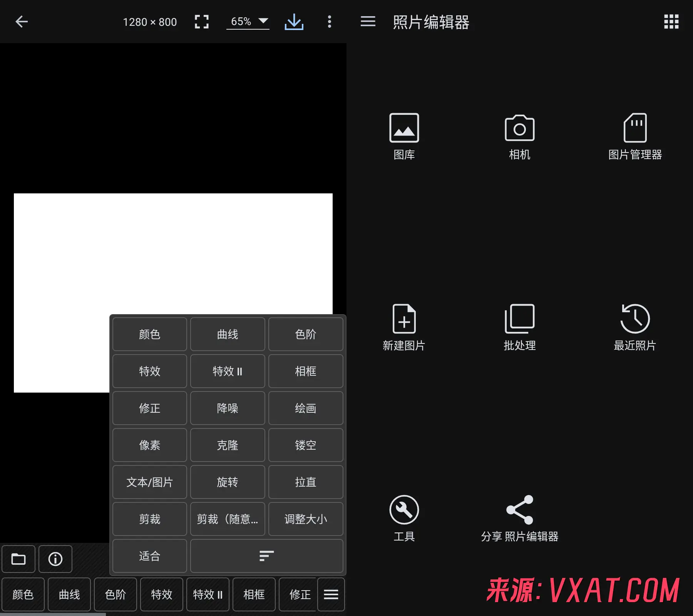
Task: Select 色阶 in the popup grid
Action: 306,334
